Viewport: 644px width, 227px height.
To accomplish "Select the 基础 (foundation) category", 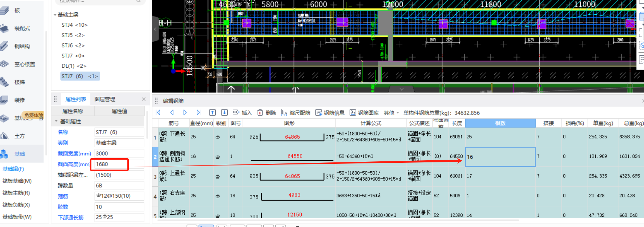I will pyautogui.click(x=20, y=154).
